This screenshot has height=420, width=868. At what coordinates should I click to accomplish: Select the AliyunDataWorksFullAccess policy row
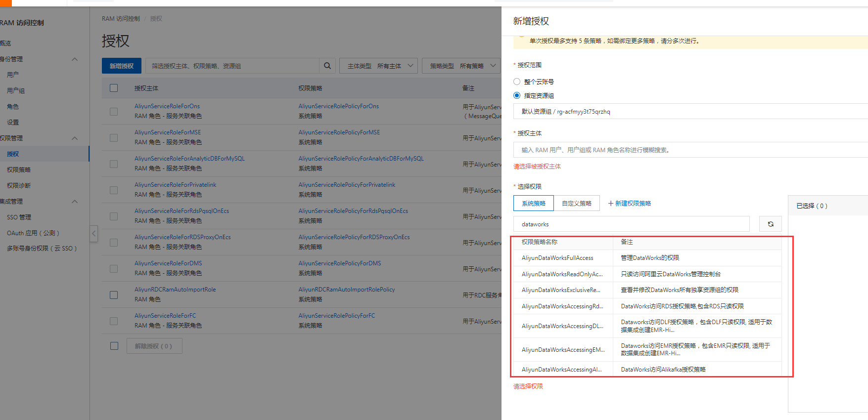click(x=647, y=258)
